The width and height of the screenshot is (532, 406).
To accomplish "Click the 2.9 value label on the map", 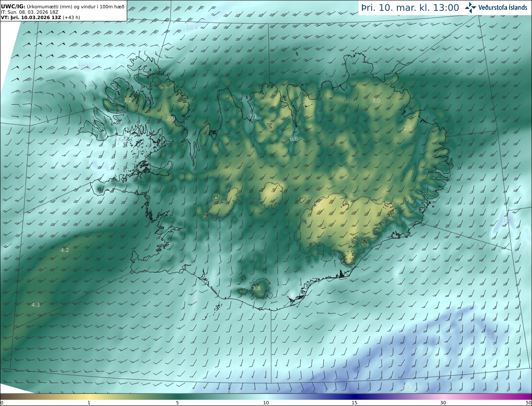I will click(x=170, y=118).
